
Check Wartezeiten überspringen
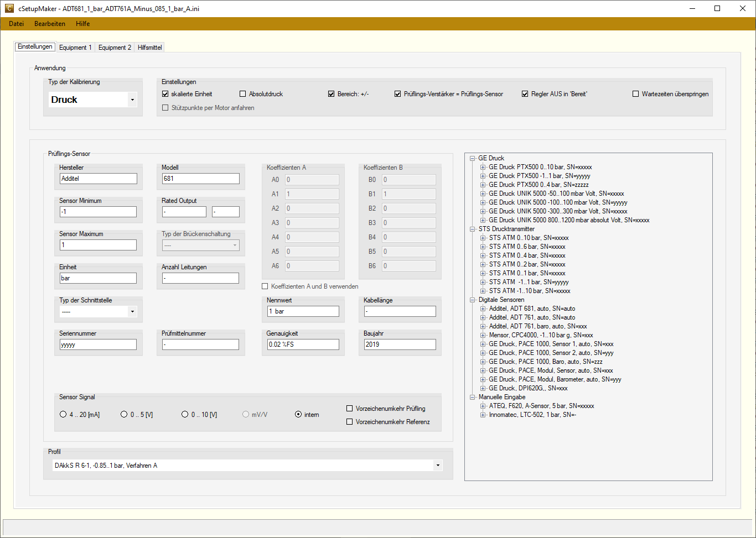point(635,93)
